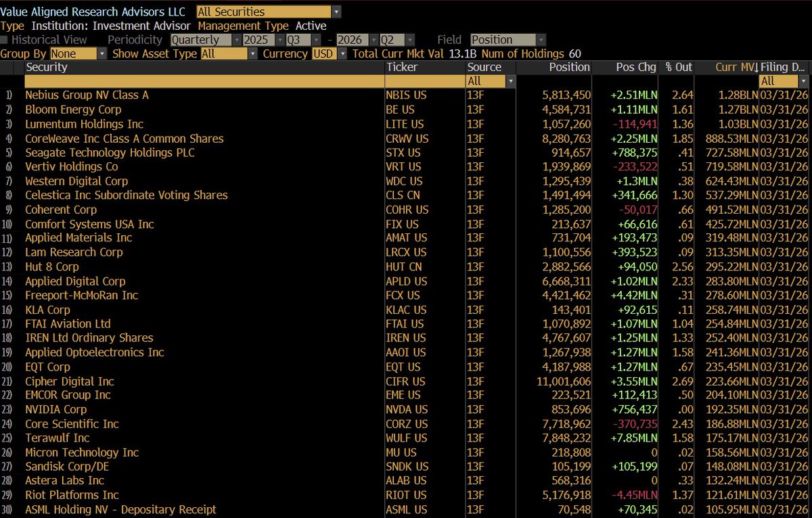Viewport: 812px width, 518px height.
Task: Select Bloom Energy Corp security
Action: (x=73, y=110)
